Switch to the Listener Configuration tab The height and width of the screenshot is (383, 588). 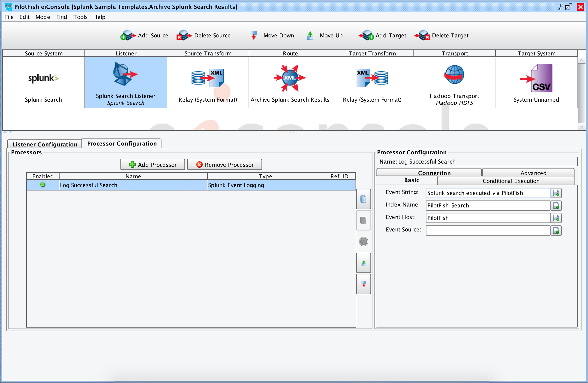45,144
